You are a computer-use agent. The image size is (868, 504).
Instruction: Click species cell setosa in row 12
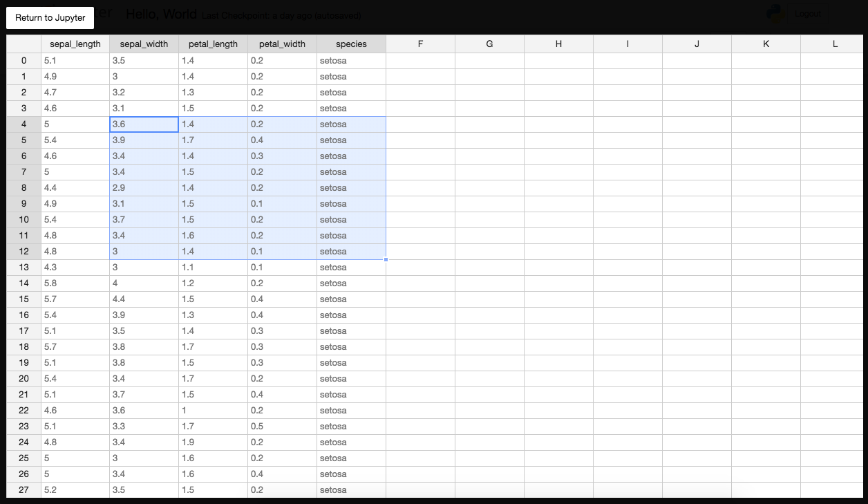tap(352, 252)
